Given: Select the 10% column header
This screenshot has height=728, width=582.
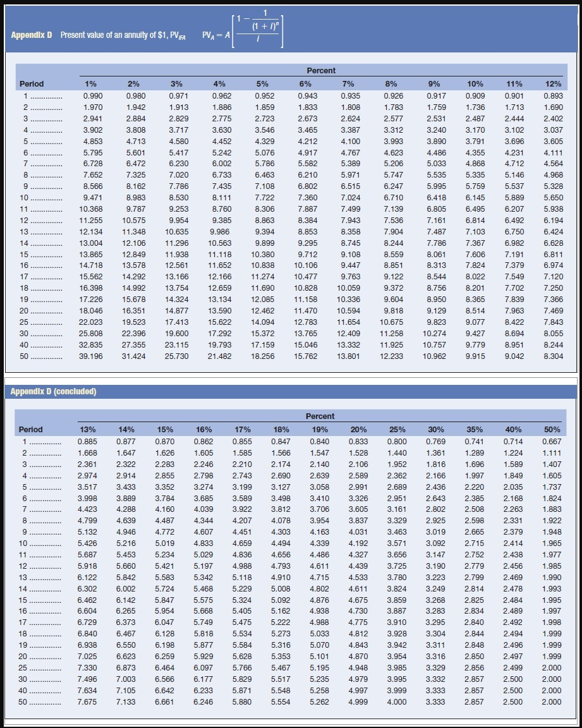Looking at the screenshot, I should click(x=475, y=84).
